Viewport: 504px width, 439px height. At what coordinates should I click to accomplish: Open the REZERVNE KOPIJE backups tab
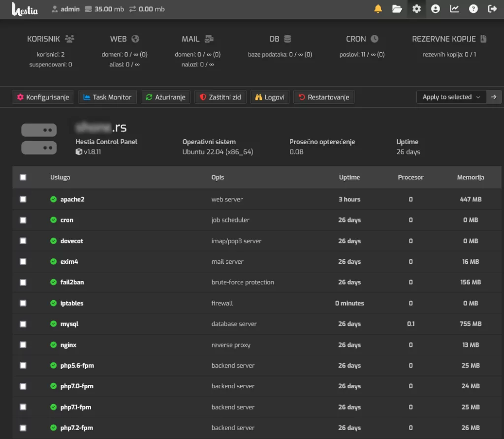(x=449, y=39)
